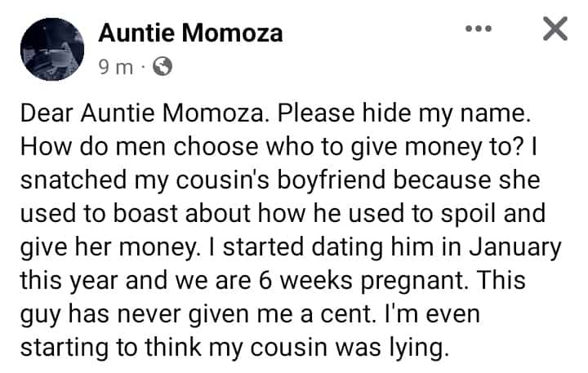Open the Auntie Momoza profile picture
The image size is (588, 373).
[52, 50]
